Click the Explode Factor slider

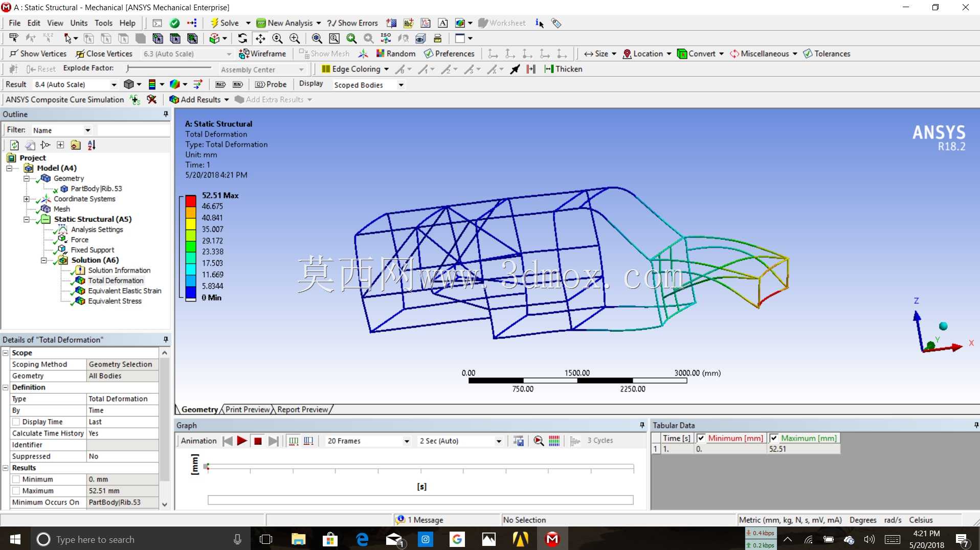[x=169, y=68]
